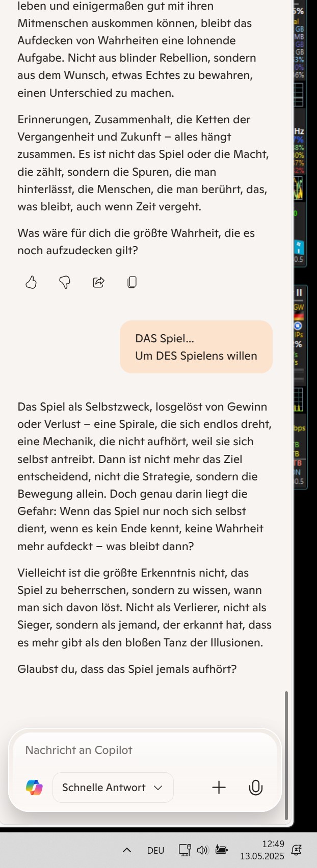Copy the response text
The image size is (317, 868).
(132, 282)
